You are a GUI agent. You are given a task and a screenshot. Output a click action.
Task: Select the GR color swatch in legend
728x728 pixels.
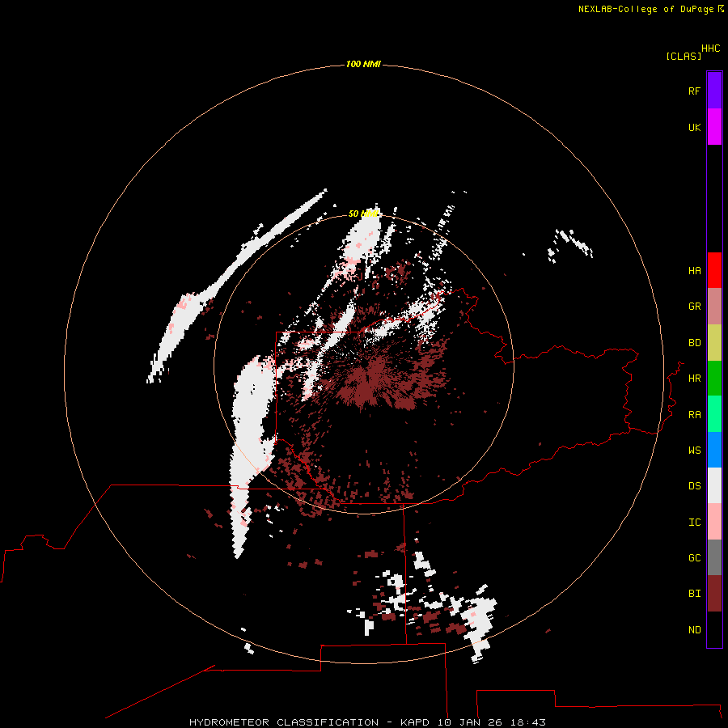[x=714, y=307]
